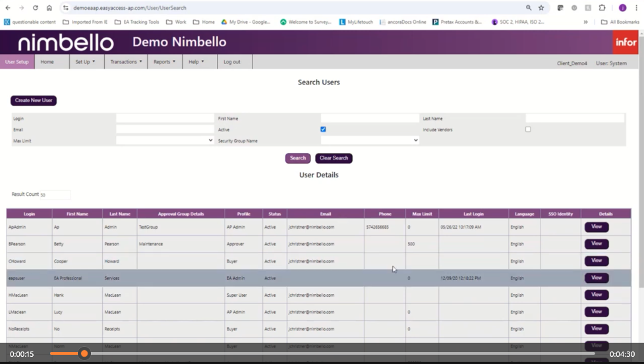Bookmark this page with the star icon
This screenshot has width=644, height=364.
pyautogui.click(x=541, y=8)
